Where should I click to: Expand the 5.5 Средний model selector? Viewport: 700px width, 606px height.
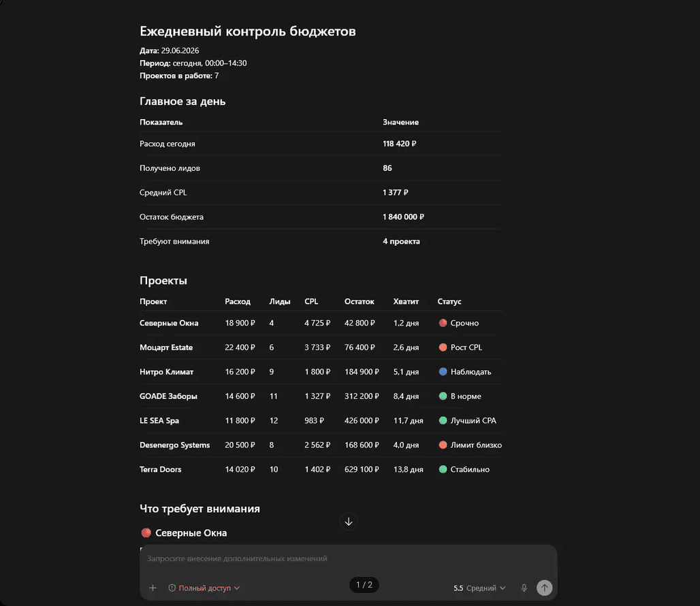[x=479, y=588]
